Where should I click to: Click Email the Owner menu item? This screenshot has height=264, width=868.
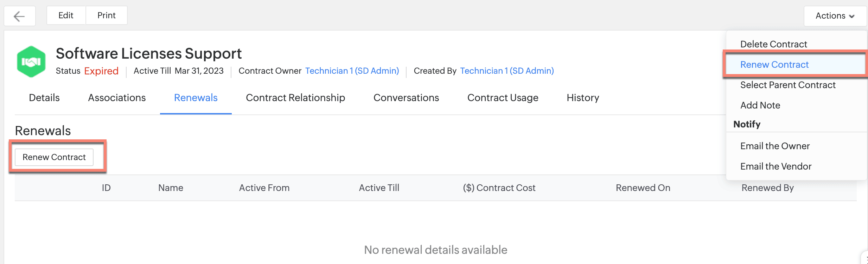click(775, 146)
